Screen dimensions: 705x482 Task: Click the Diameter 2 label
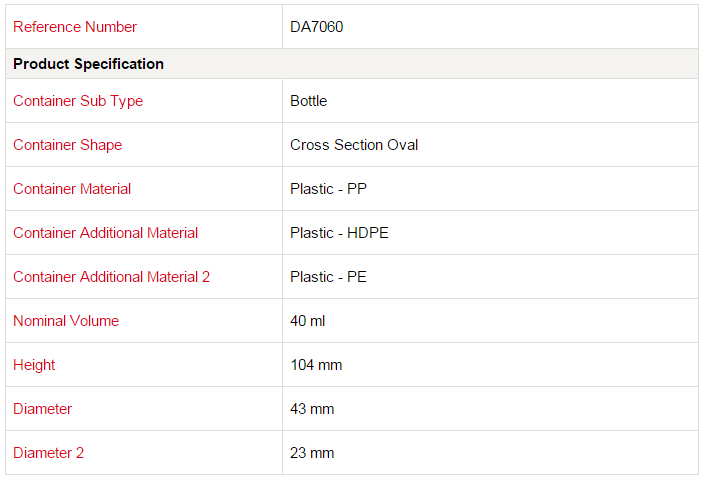tap(48, 453)
